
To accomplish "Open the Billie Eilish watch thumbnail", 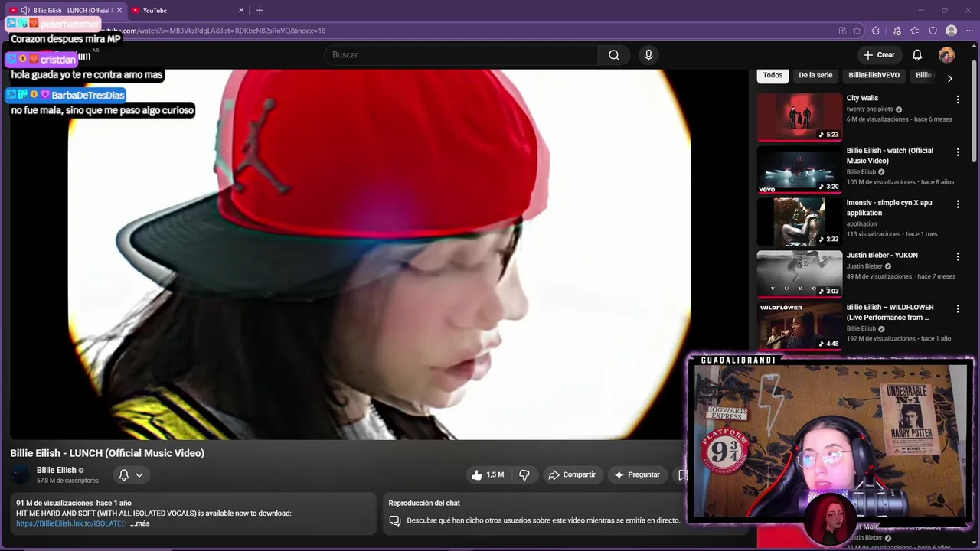I will coord(799,169).
